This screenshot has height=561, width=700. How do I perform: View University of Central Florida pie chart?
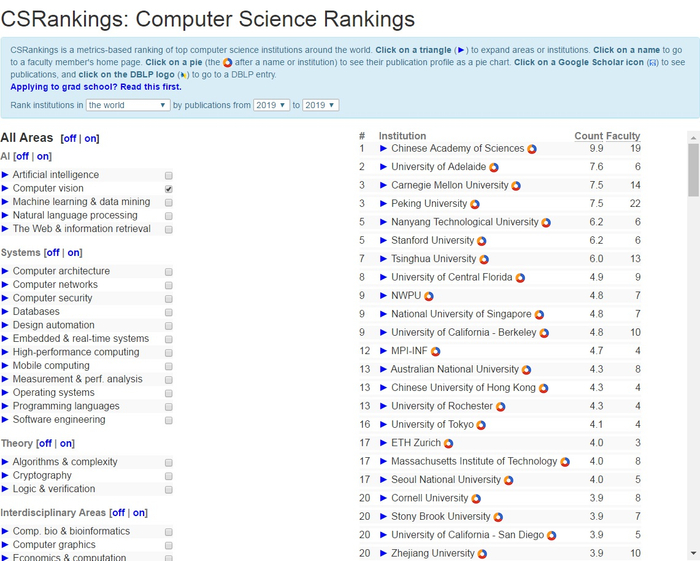pyautogui.click(x=520, y=278)
